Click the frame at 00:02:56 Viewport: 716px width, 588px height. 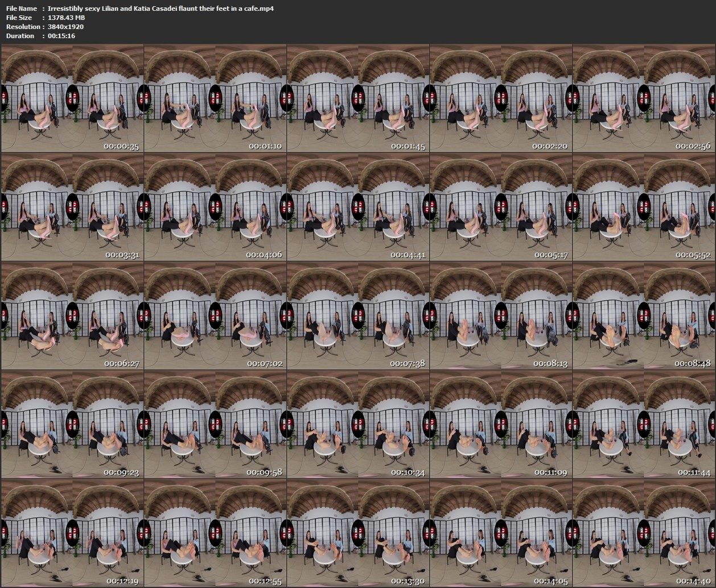644,98
